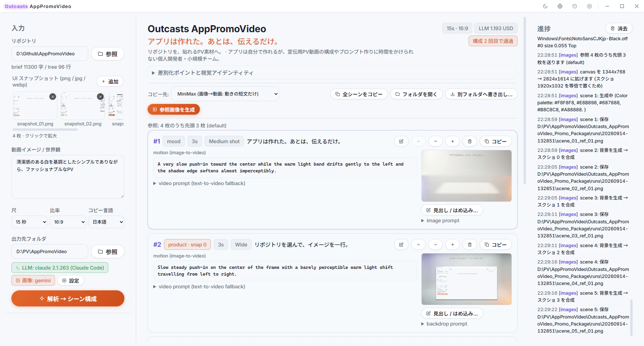The width and height of the screenshot is (644, 346).
Task: Delete scene #2 with trash icon
Action: [470, 245]
